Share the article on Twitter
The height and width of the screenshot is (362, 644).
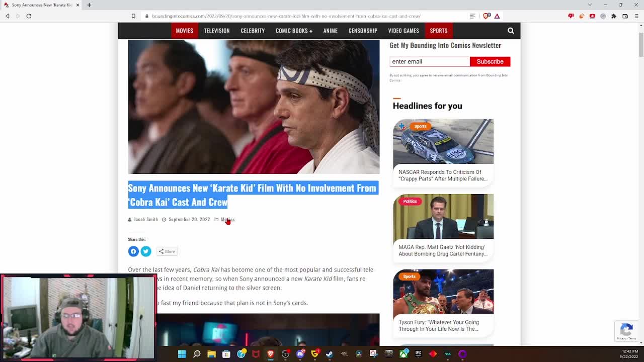point(146,251)
